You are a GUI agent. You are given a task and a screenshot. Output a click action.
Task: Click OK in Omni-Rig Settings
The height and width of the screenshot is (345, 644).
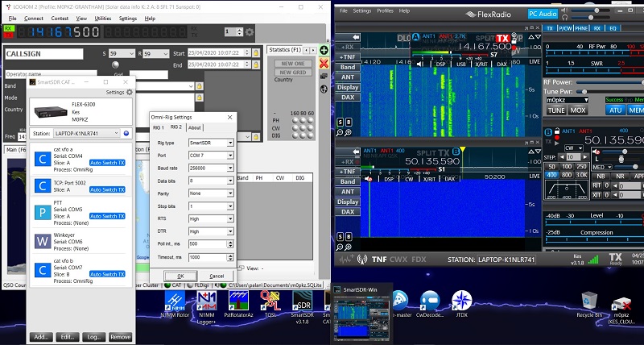(x=180, y=276)
